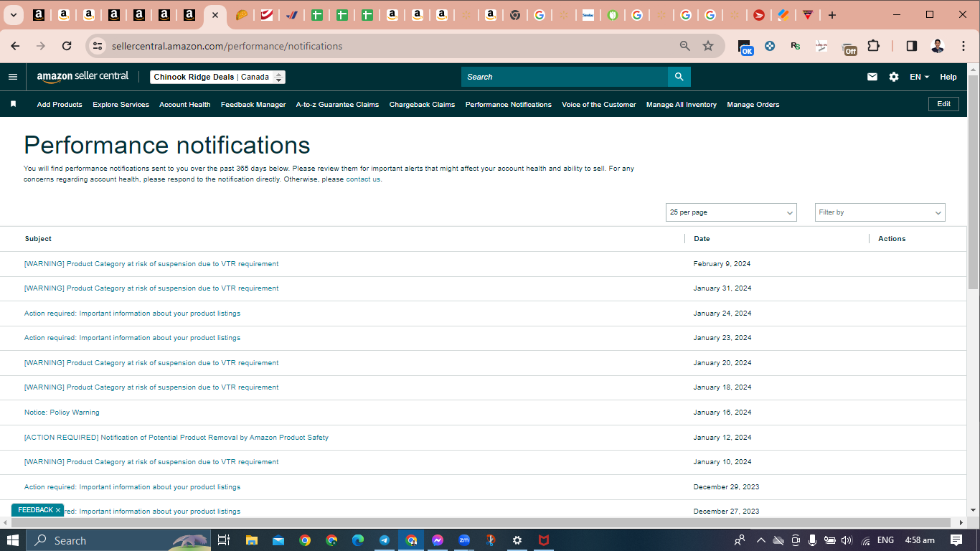This screenshot has height=551, width=980.
Task: Open the Filter by dropdown
Action: (880, 212)
